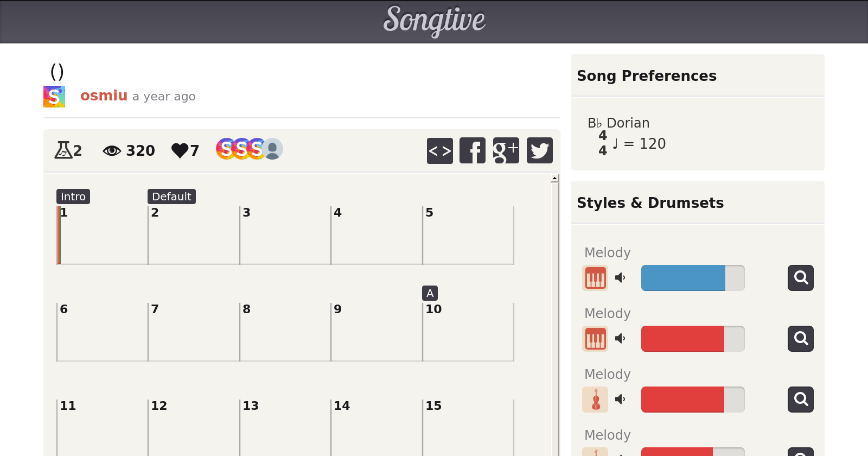The image size is (868, 456).
Task: Share the song on Facebook
Action: (473, 150)
